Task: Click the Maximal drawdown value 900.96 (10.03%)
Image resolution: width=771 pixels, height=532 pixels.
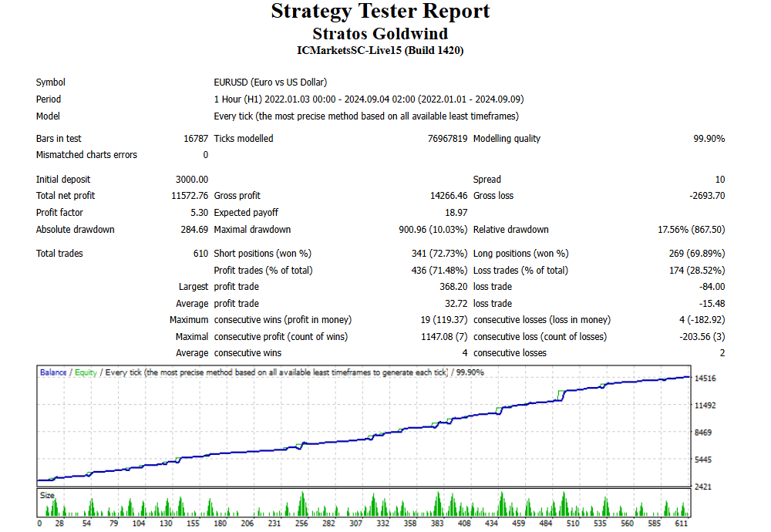Action: click(433, 230)
